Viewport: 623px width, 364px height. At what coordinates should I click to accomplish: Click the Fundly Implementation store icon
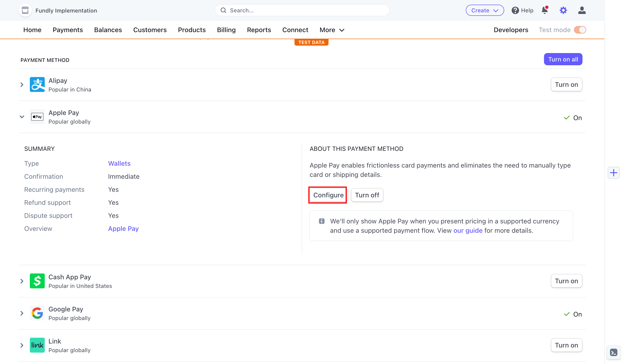tap(25, 10)
